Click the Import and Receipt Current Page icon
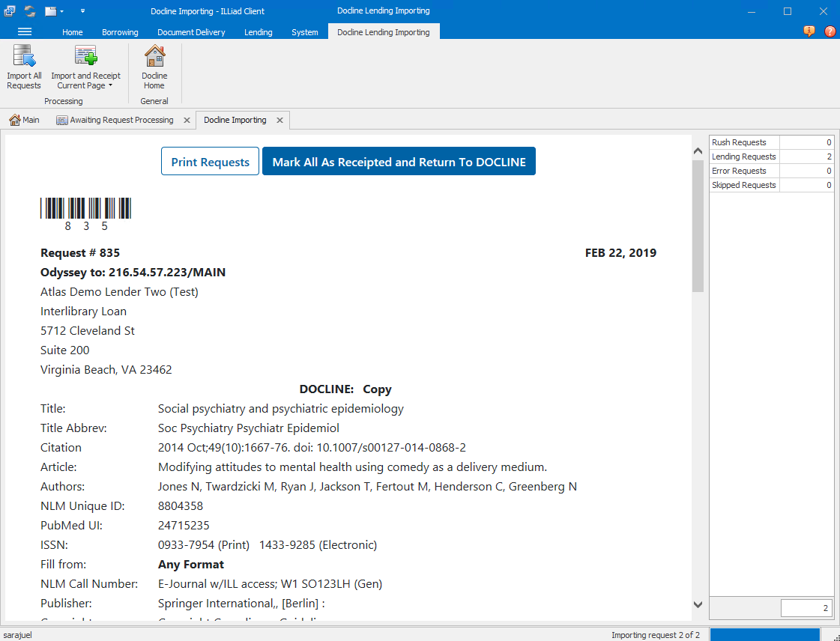Screen dimensions: 840x641 tap(85, 55)
